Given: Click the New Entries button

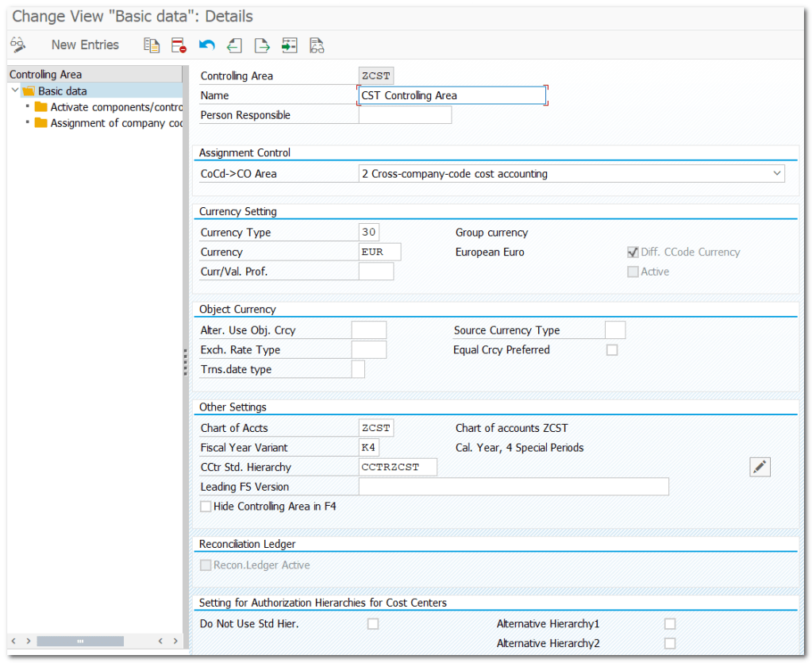Looking at the screenshot, I should (x=85, y=45).
